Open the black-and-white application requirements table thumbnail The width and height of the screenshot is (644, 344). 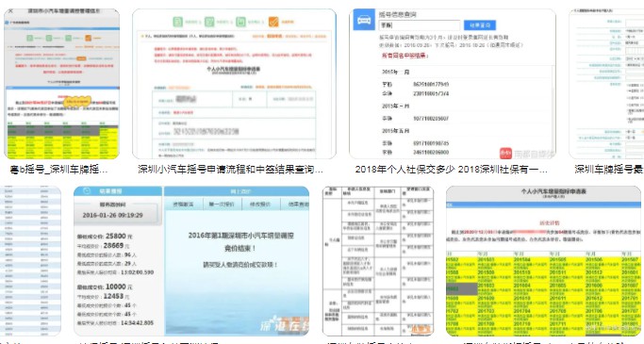point(378,261)
